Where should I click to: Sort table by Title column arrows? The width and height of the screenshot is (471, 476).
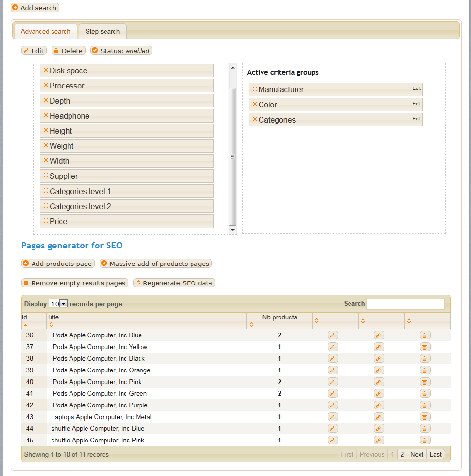click(52, 325)
